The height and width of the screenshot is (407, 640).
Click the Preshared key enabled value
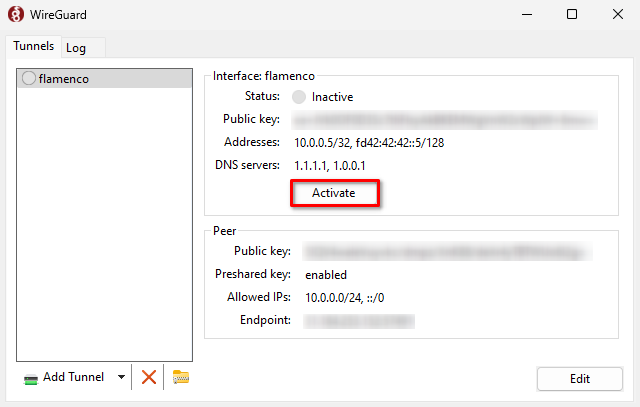326,275
